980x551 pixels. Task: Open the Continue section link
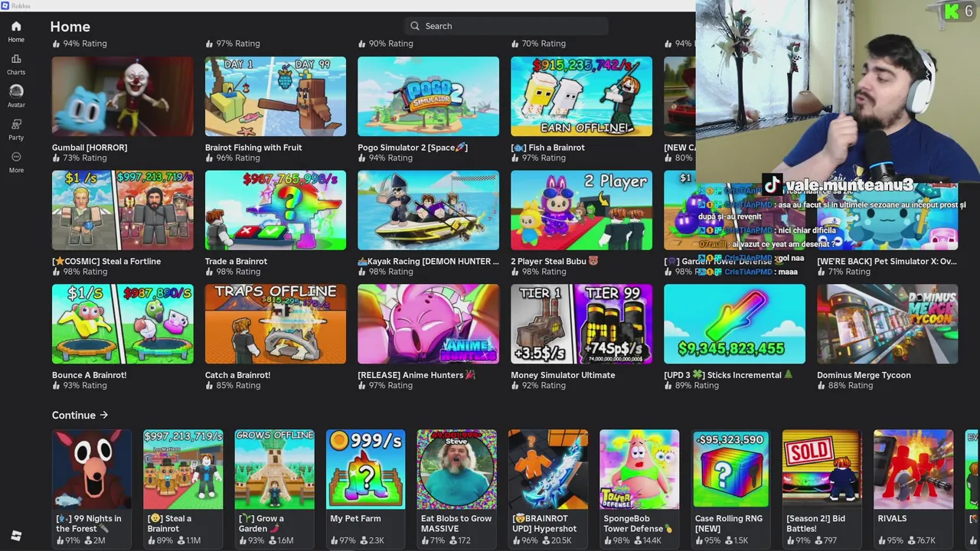[x=80, y=415]
